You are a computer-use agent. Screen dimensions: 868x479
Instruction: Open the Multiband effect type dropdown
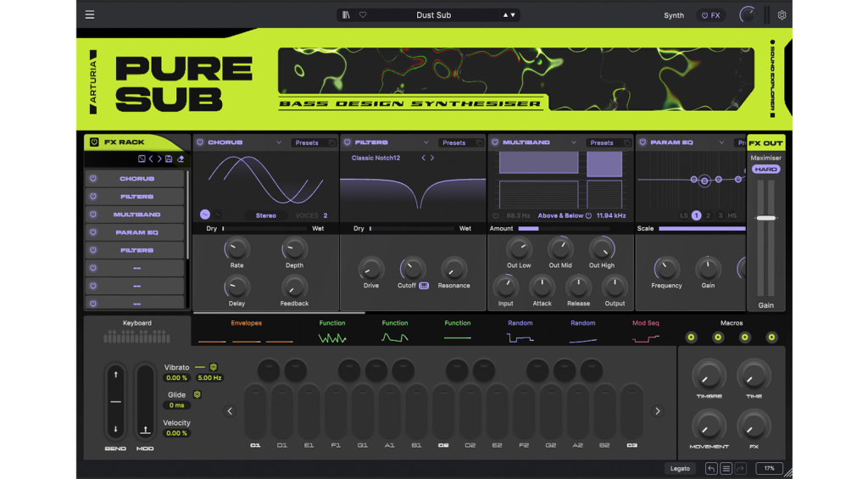coord(574,143)
